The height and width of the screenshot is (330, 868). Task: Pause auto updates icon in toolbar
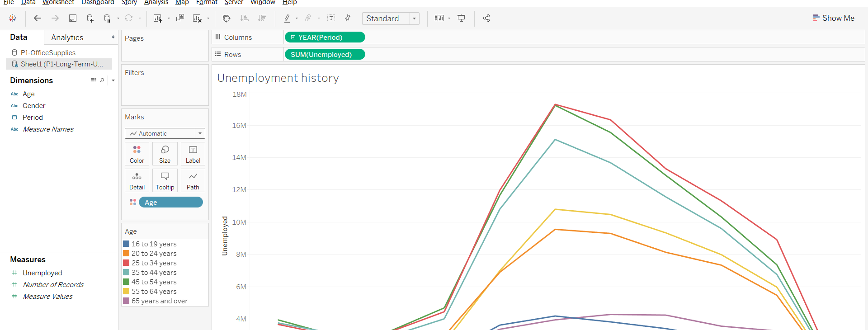point(107,18)
